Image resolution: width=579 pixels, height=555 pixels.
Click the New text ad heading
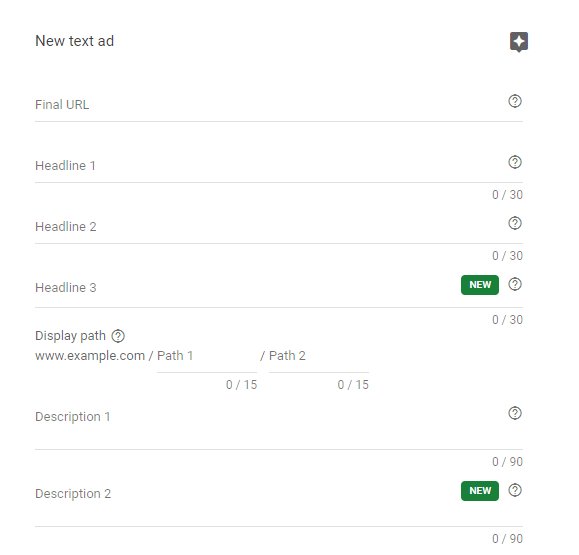[x=75, y=41]
